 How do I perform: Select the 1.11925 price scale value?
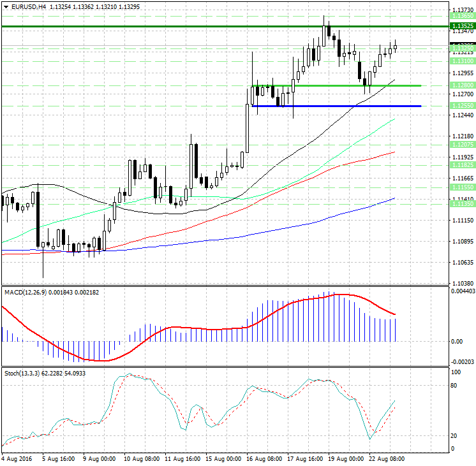pos(463,157)
